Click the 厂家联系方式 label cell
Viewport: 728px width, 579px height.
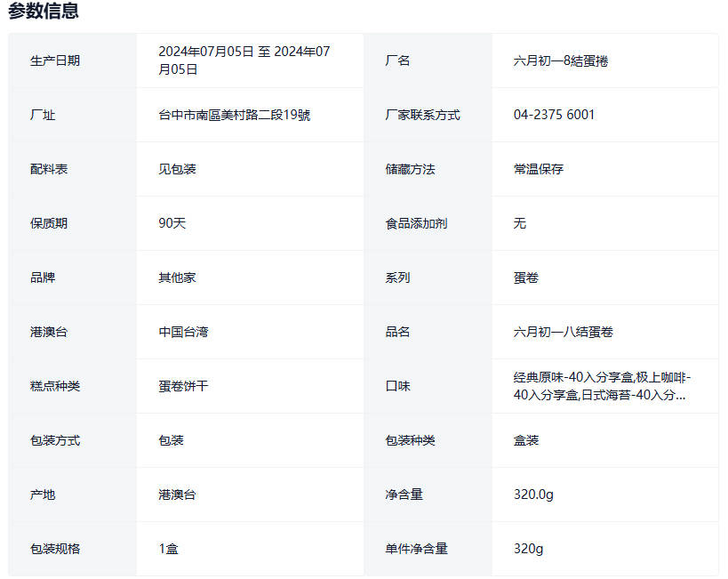tap(423, 115)
